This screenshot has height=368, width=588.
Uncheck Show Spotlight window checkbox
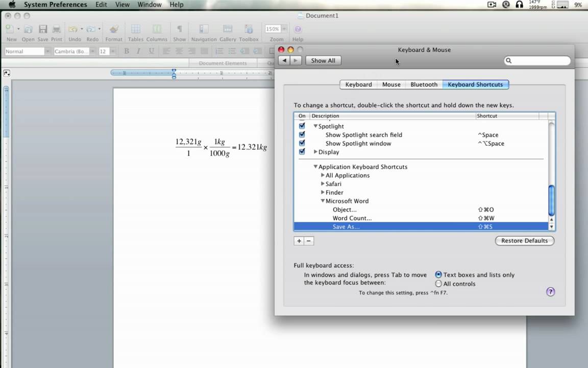(302, 143)
